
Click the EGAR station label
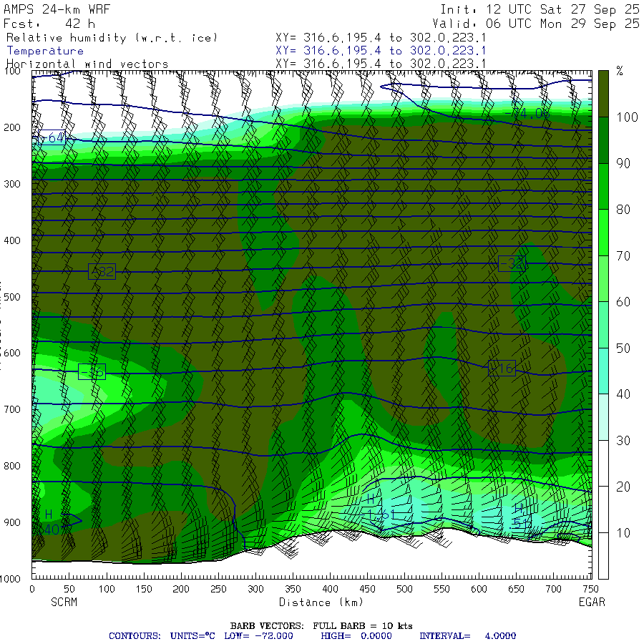click(x=592, y=602)
